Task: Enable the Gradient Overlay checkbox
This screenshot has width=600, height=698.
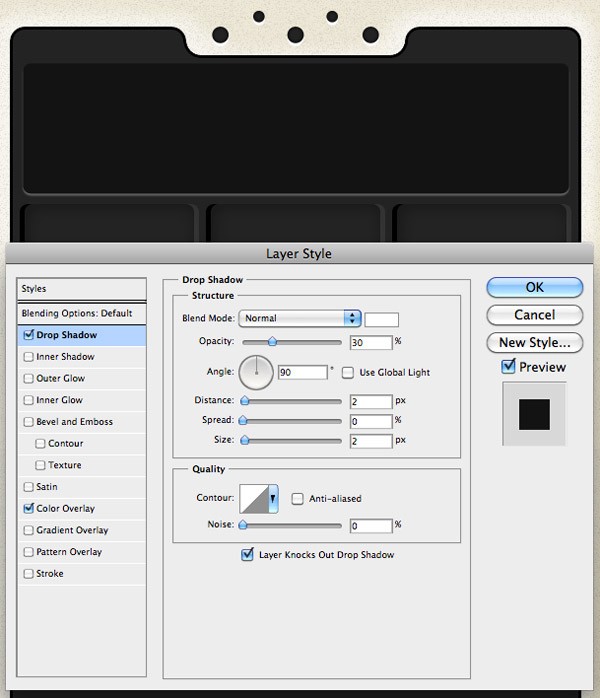Action: tap(28, 530)
